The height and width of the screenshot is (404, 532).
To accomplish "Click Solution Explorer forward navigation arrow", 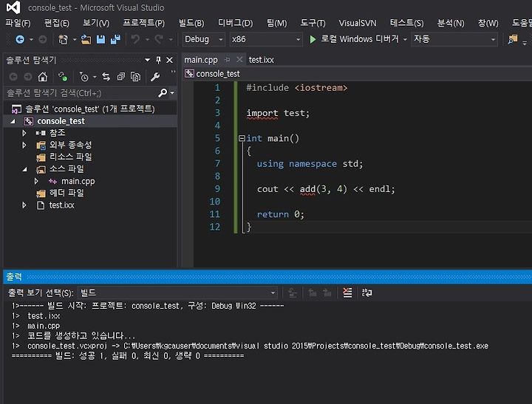I will (28, 77).
